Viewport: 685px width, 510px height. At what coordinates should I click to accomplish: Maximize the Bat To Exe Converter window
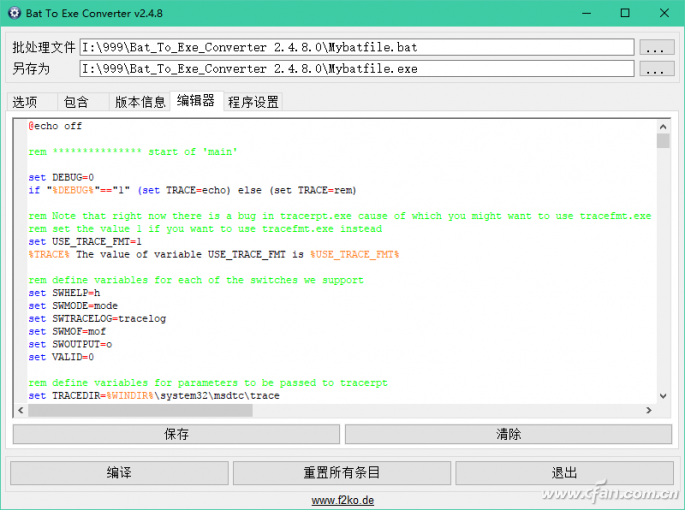(x=624, y=14)
